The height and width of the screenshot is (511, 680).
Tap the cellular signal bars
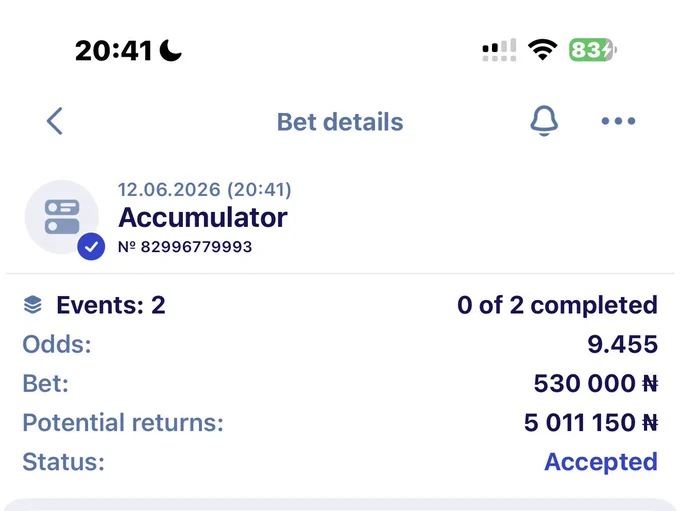(x=499, y=50)
